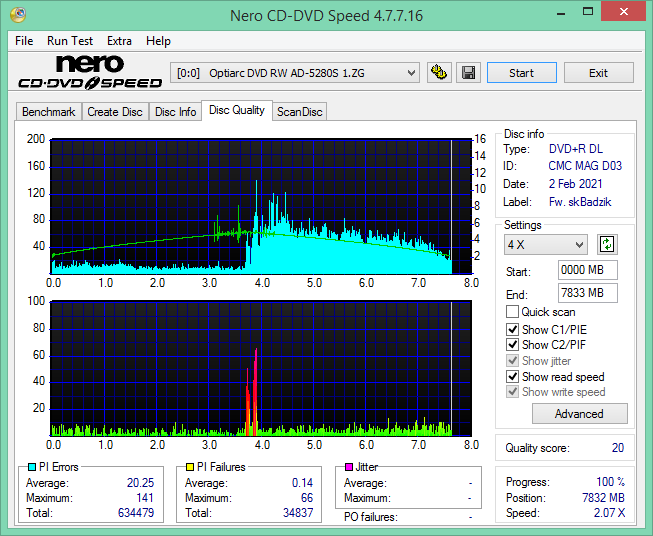Click PI Failures average 0.14
The height and width of the screenshot is (536, 653).
click(302, 482)
